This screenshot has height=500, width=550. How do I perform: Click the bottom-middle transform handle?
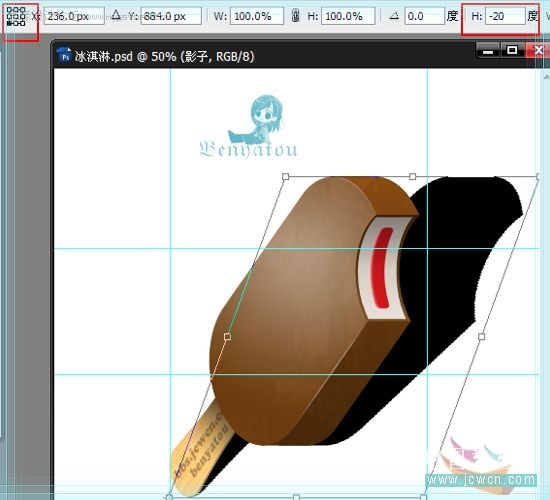coord(296,497)
